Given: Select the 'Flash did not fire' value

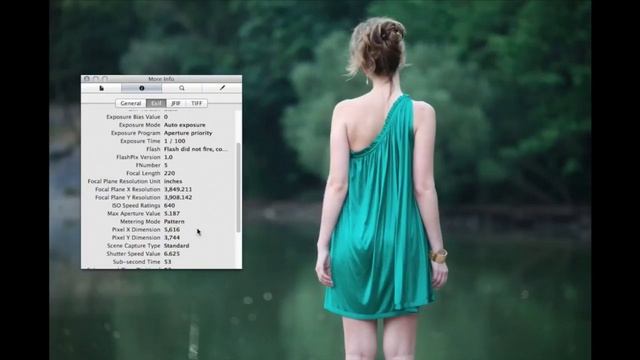Looking at the screenshot, I should [x=196, y=149].
